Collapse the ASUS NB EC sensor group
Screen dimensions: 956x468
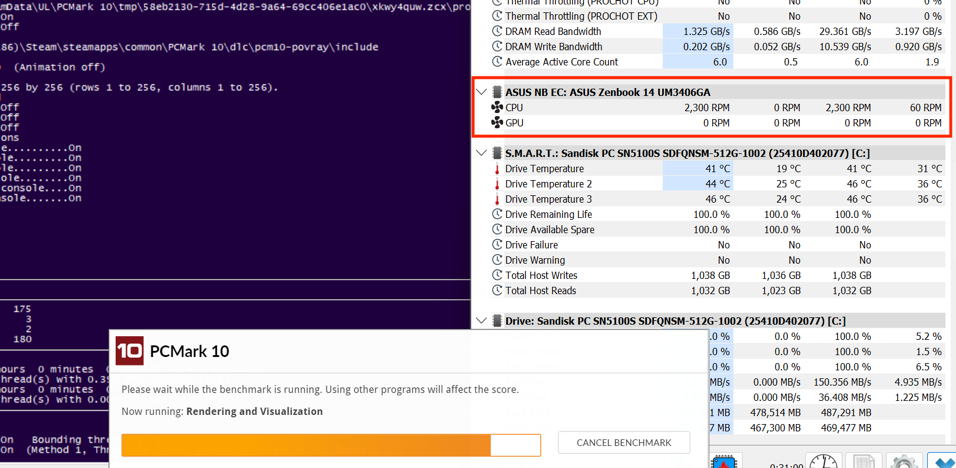tap(482, 92)
